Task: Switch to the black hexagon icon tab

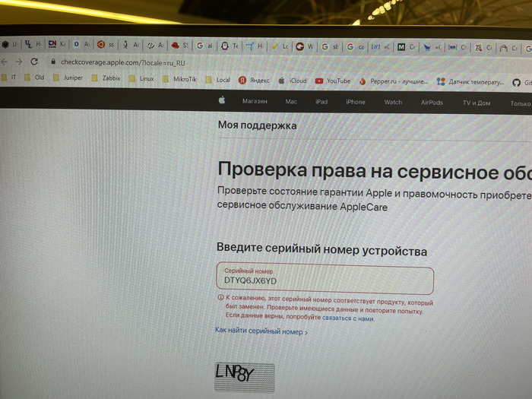Action: pos(10,44)
